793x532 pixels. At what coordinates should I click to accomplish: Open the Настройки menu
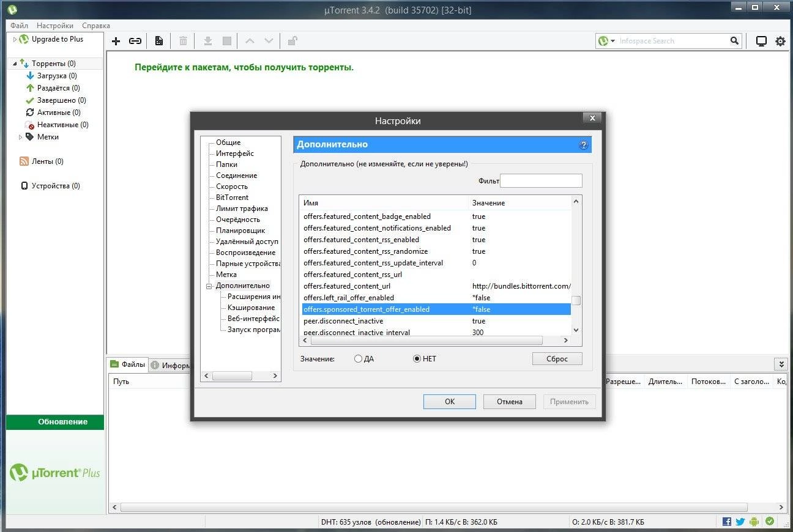point(54,25)
